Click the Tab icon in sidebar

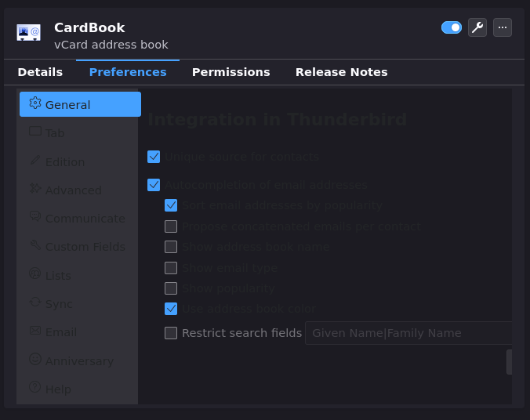[34, 132]
